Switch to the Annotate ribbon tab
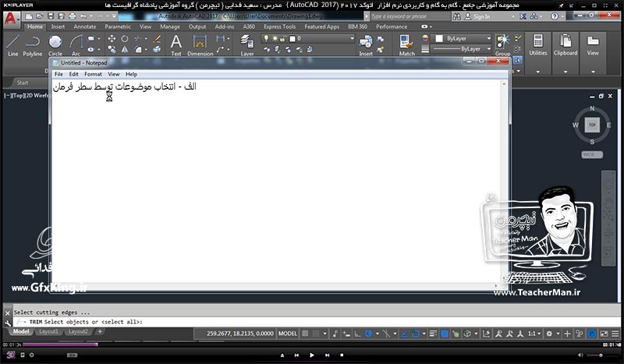Viewport: 624px width, 364px height. (x=85, y=27)
